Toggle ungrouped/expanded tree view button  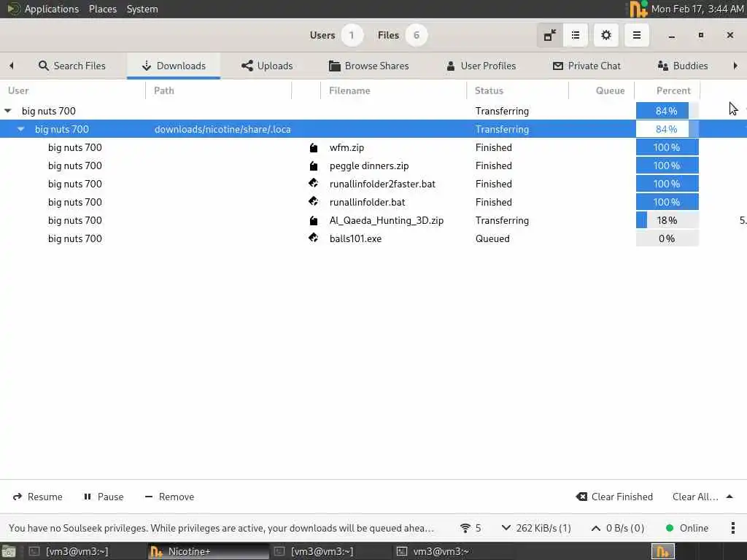click(x=550, y=35)
